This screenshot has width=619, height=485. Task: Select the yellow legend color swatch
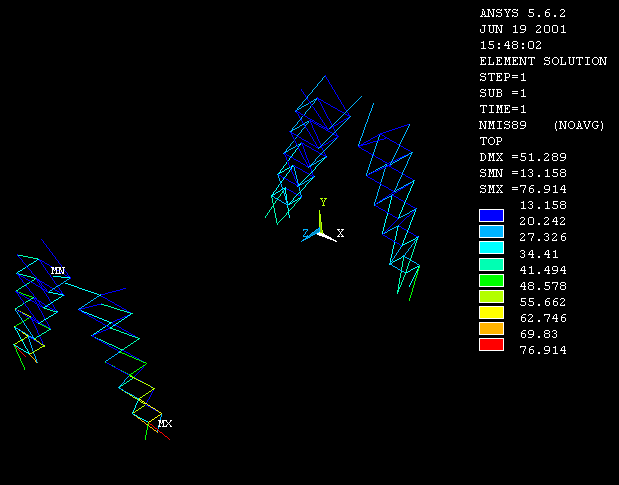pyautogui.click(x=491, y=312)
